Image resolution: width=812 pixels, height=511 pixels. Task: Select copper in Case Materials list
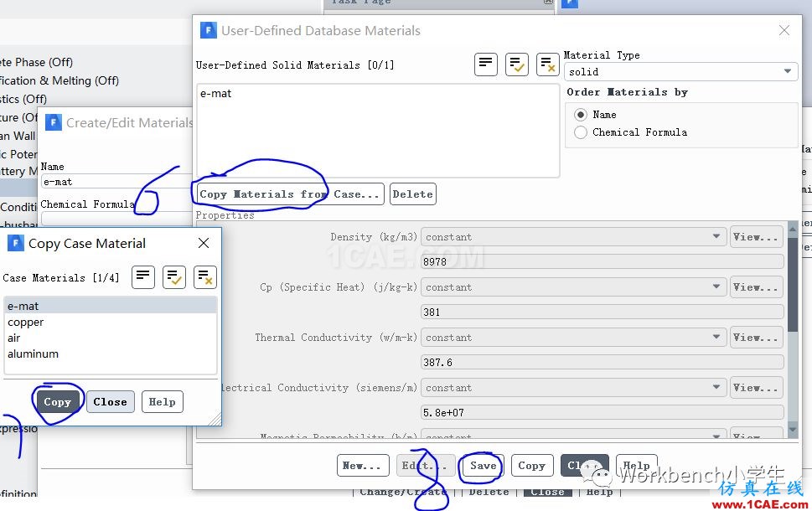pos(111,322)
